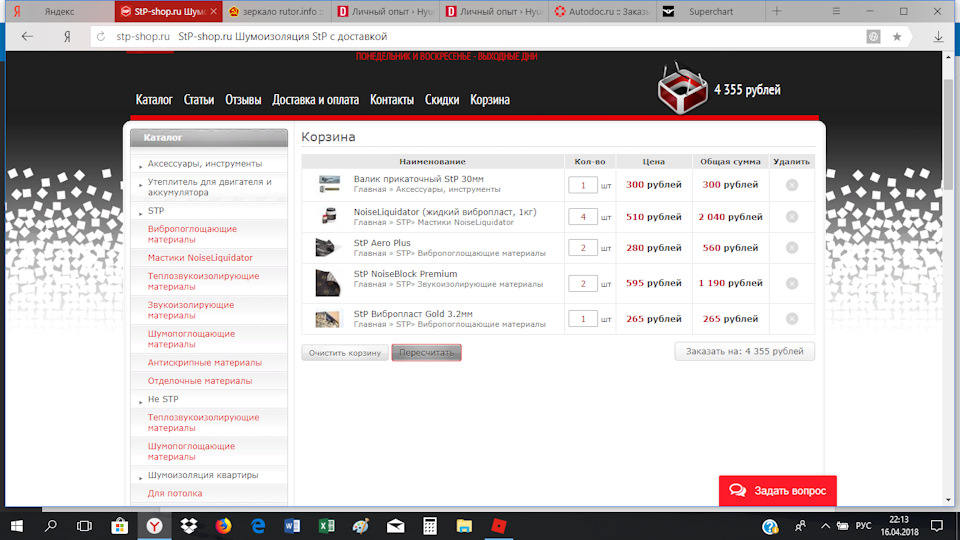Open Mail app from taskbar
The image size is (960, 540).
coord(396,526)
